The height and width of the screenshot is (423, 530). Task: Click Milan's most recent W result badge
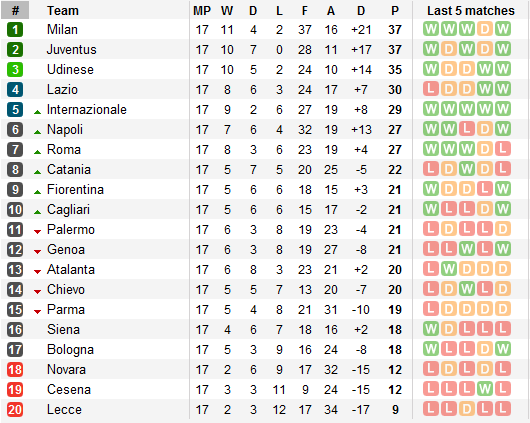(503, 29)
